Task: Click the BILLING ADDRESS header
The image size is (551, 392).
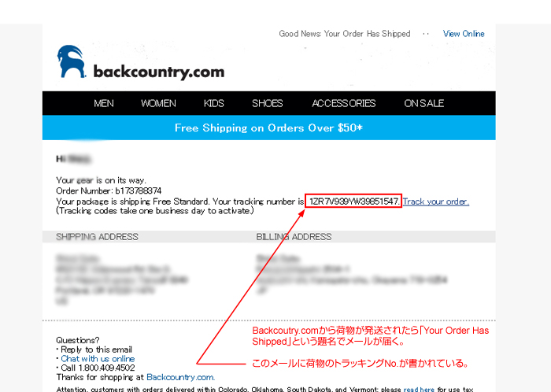Action: [x=294, y=237]
